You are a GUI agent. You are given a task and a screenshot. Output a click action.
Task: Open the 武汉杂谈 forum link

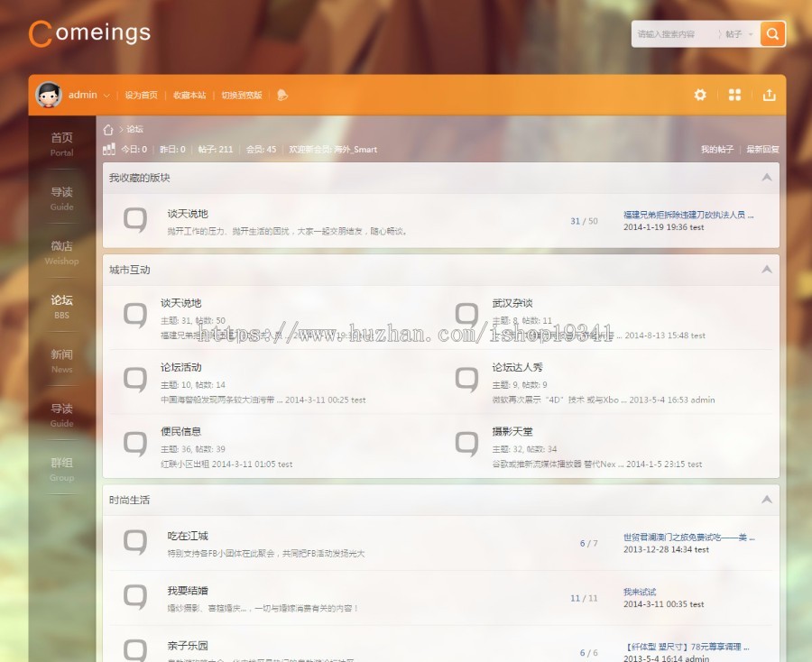512,304
